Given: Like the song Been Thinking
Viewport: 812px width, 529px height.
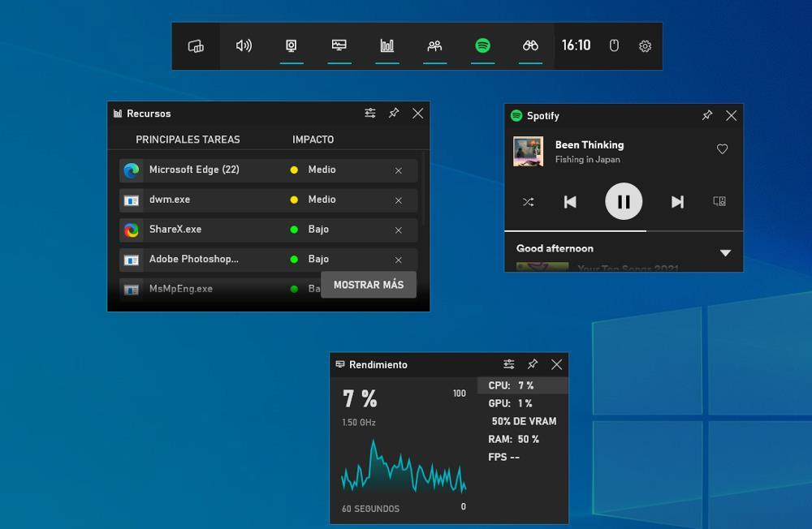Looking at the screenshot, I should pos(722,148).
